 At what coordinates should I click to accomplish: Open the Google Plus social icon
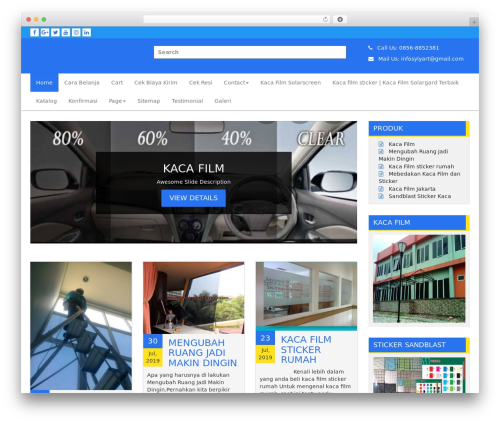(45, 32)
